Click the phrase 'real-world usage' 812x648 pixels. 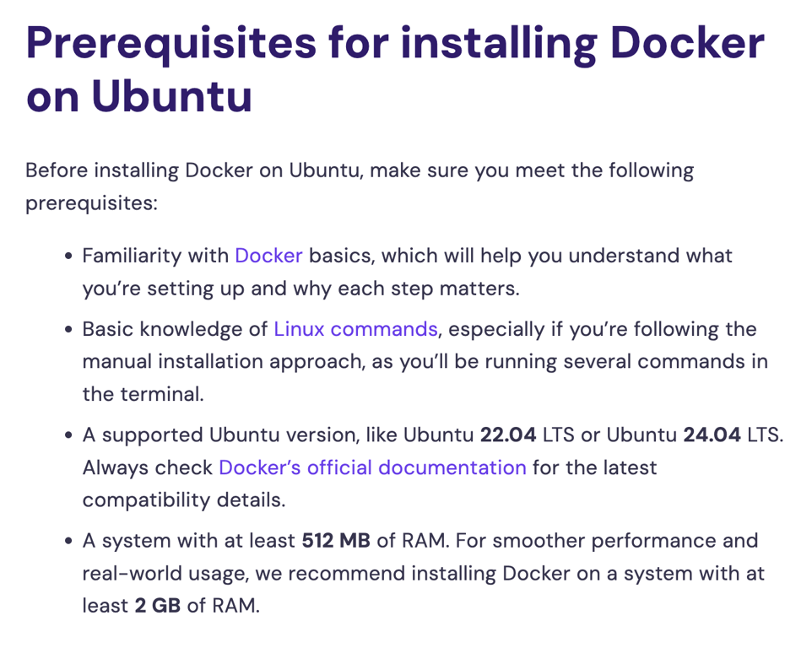pos(160,574)
